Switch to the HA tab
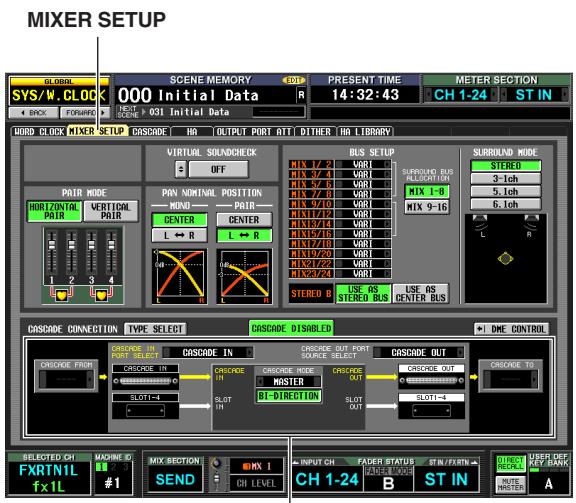The height and width of the screenshot is (503, 576). click(192, 132)
